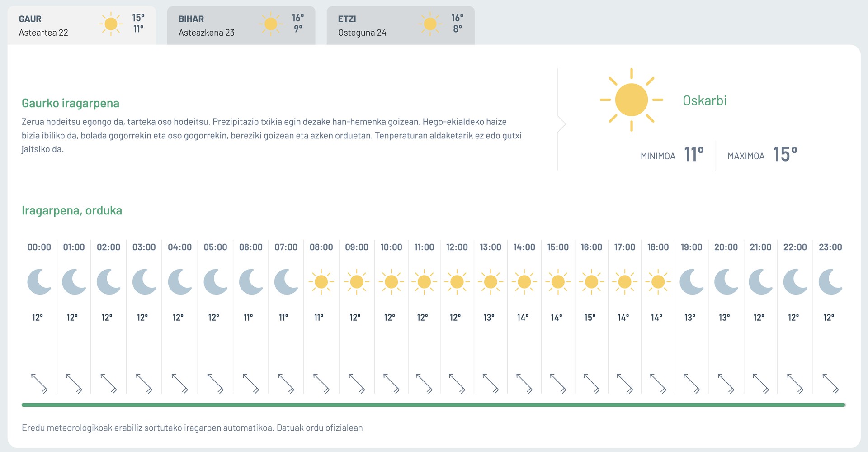Click the 14° temperature at 14:00
The height and width of the screenshot is (452, 868).
(x=523, y=318)
